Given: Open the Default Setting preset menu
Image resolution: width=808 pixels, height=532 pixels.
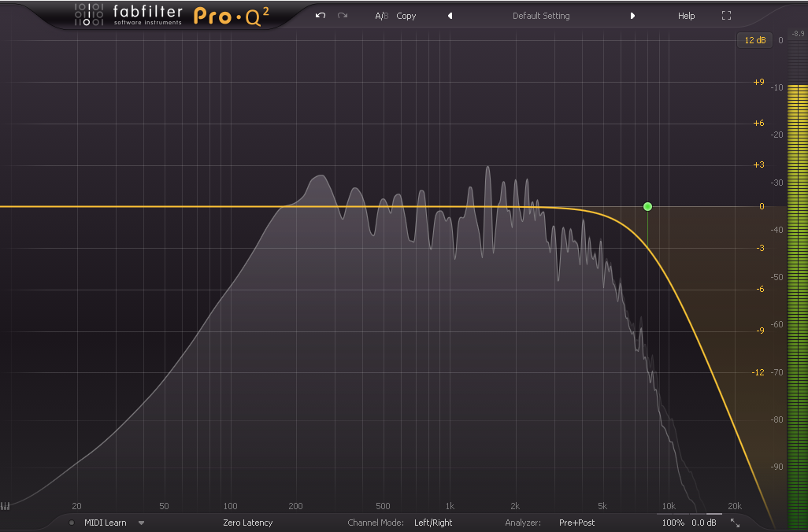Looking at the screenshot, I should pos(541,16).
